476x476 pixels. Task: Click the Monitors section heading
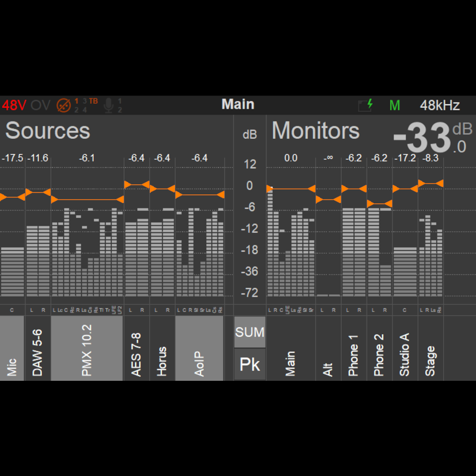[316, 130]
